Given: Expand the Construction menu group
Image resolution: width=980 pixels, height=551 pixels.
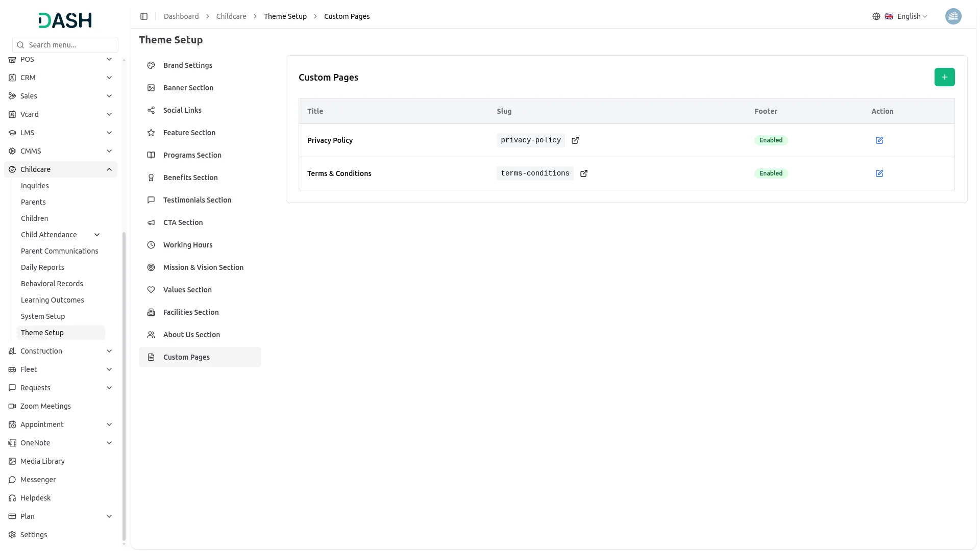Looking at the screenshot, I should (109, 351).
